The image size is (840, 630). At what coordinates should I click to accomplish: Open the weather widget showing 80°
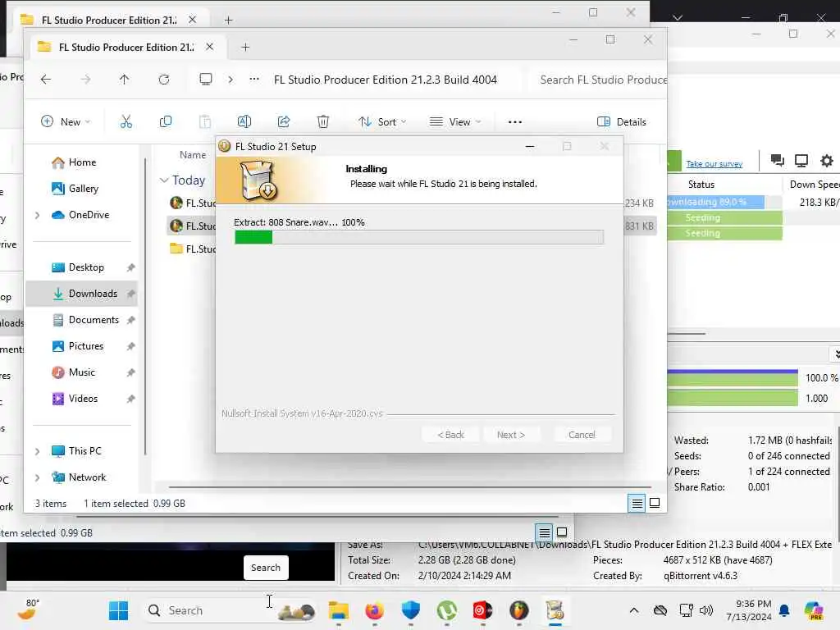(x=29, y=610)
